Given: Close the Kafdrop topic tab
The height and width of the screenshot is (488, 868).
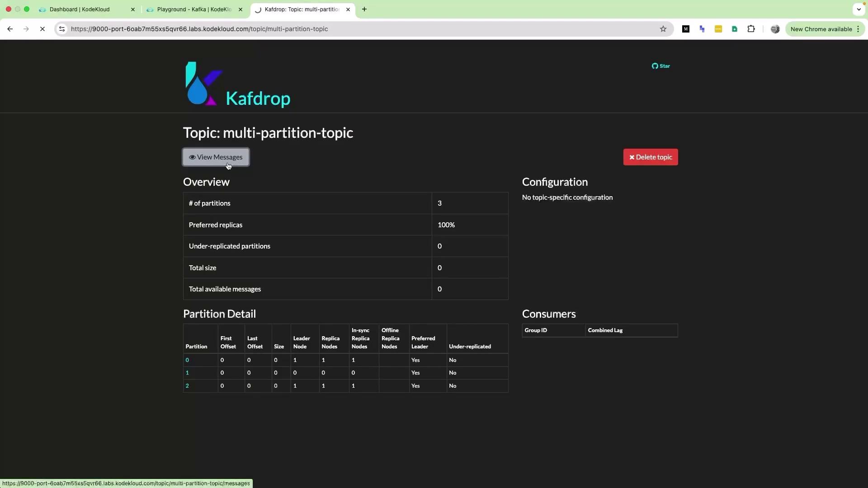Looking at the screenshot, I should (348, 9).
